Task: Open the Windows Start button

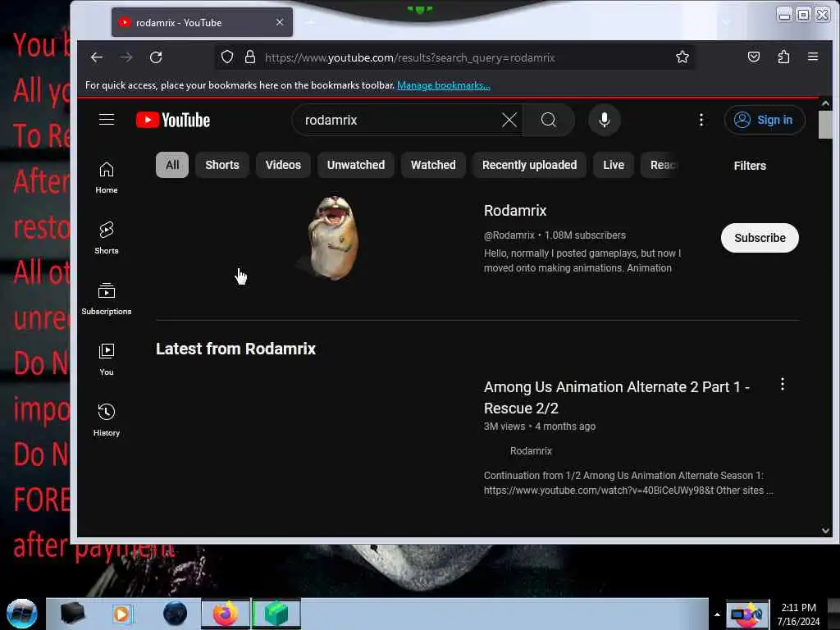Action: (x=22, y=614)
